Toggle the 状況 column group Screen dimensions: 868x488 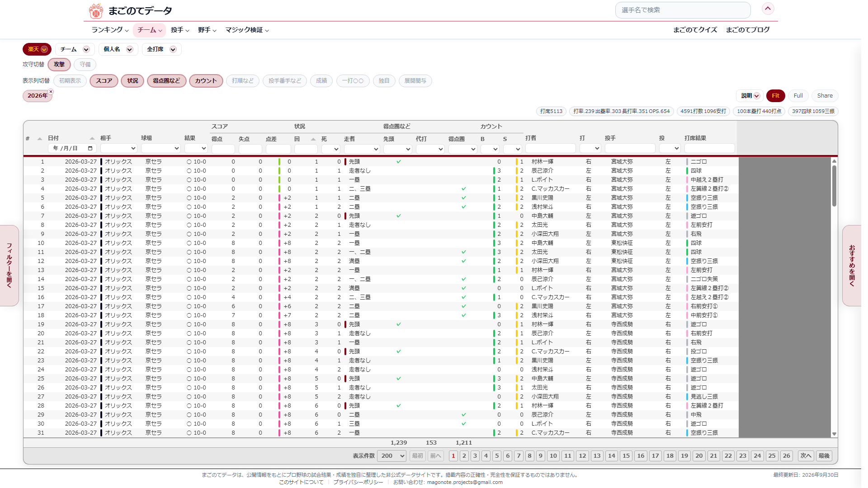pyautogui.click(x=132, y=81)
